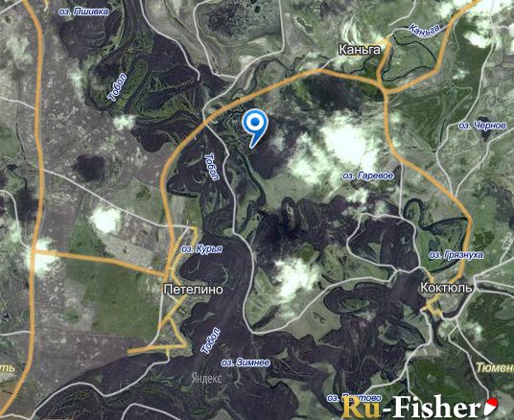The image size is (514, 420).
Task: Select the Петелино village label
Action: pyautogui.click(x=193, y=290)
